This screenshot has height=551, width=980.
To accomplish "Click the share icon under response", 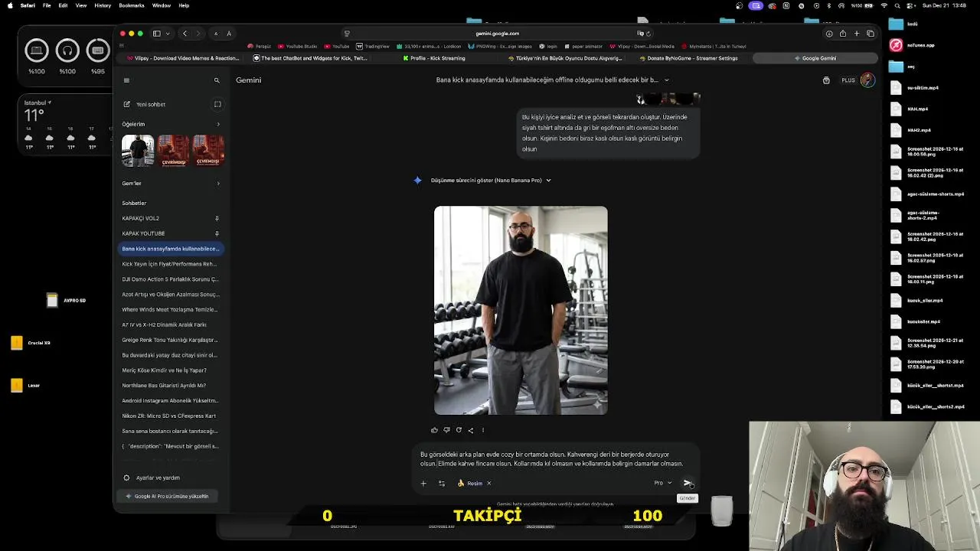I will [x=470, y=430].
